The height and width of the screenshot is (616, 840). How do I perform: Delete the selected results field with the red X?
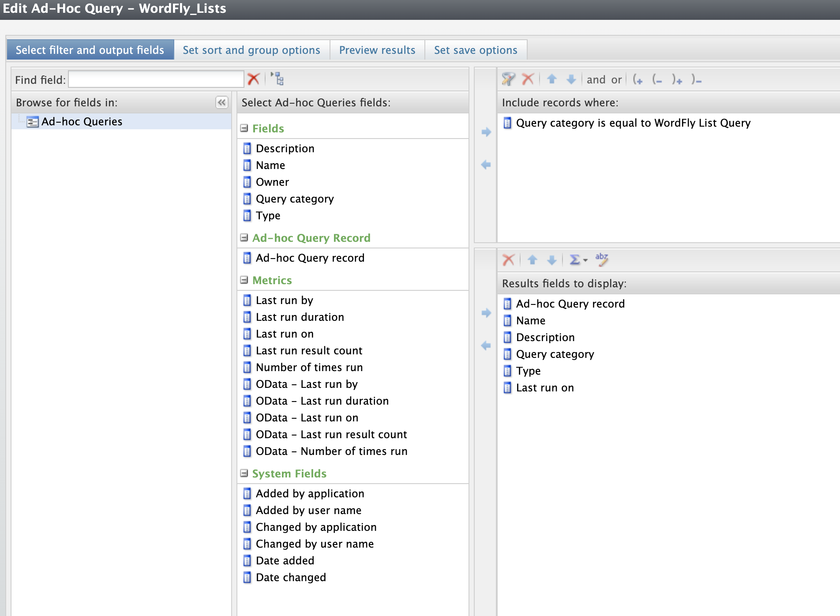coord(509,260)
